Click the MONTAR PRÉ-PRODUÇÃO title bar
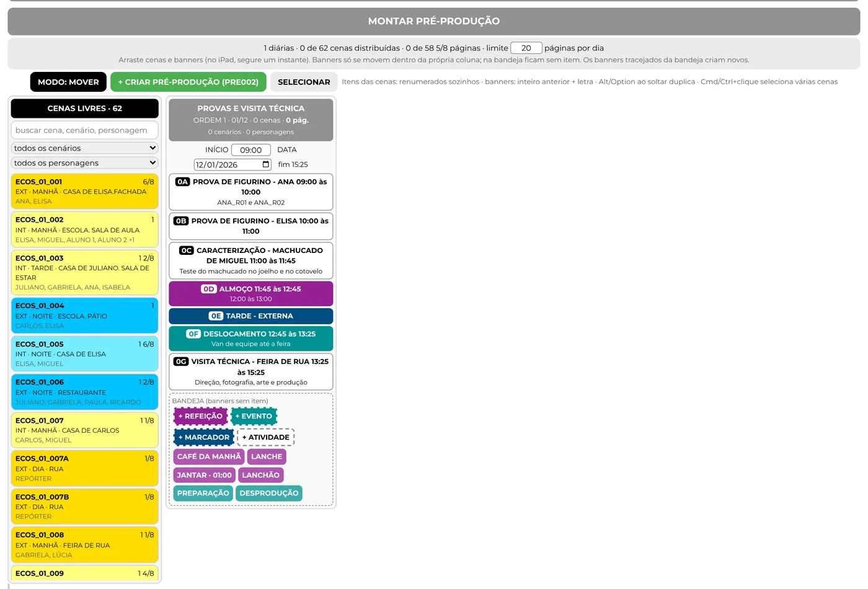868x589 pixels. 434,21
